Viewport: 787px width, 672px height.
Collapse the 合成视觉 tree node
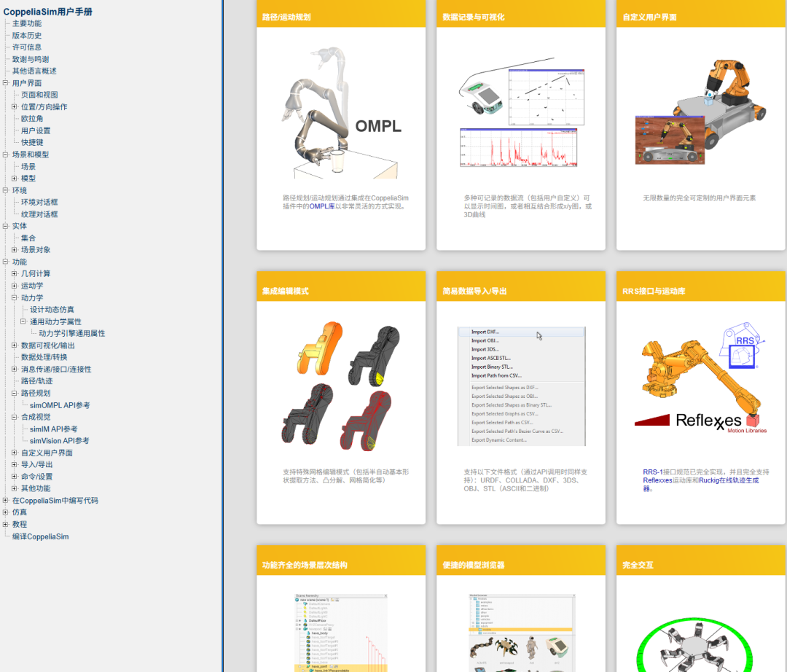14,417
